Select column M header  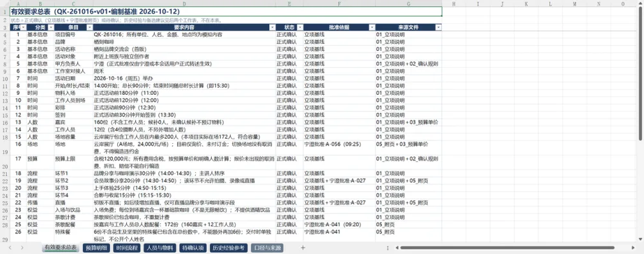574,4
